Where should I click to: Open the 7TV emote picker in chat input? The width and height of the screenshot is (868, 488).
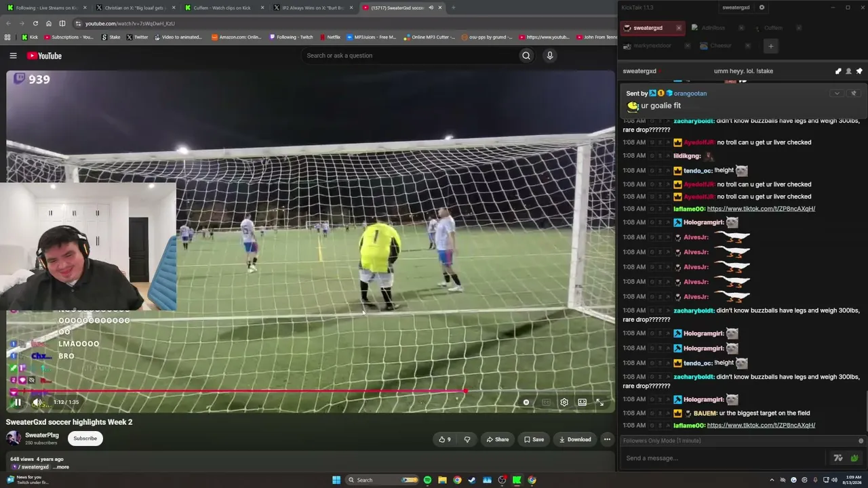click(838, 458)
